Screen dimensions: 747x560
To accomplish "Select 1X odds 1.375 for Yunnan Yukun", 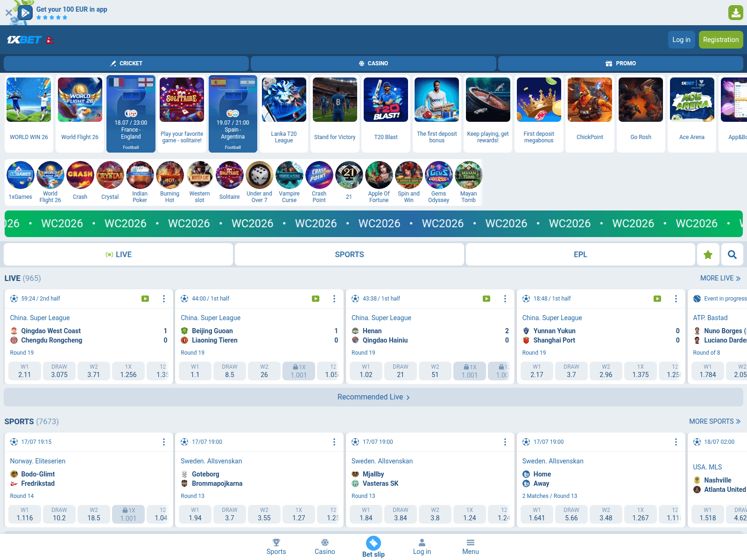I will 641,371.
